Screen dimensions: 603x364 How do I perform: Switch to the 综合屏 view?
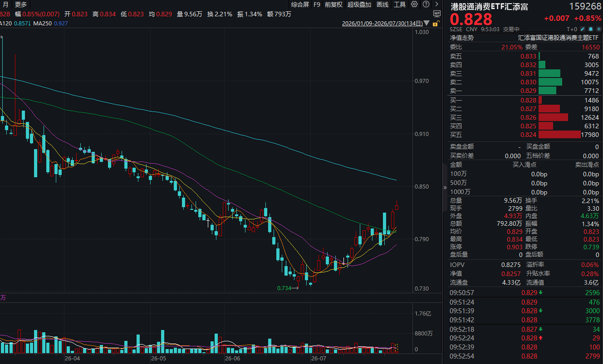pos(300,5)
